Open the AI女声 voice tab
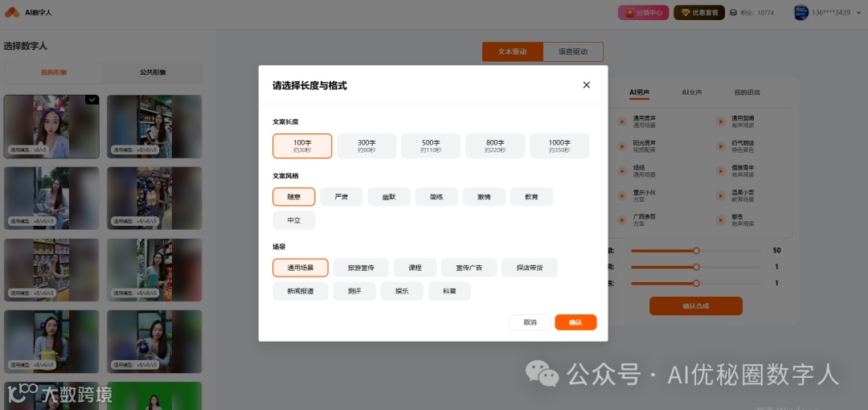The image size is (868, 410). tap(691, 92)
